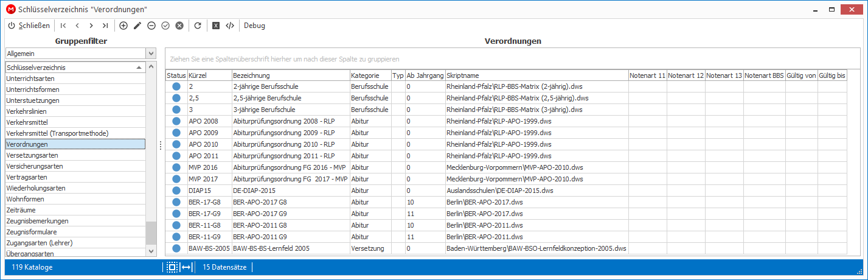Screen dimensions: 868x280
Task: Sort by the Ab Jahrgang column header
Action: click(x=425, y=75)
